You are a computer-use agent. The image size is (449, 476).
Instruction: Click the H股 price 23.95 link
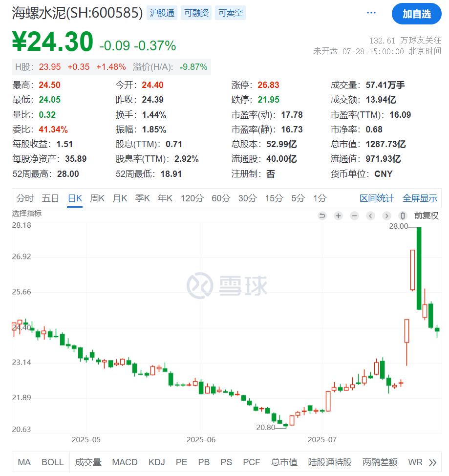point(50,67)
